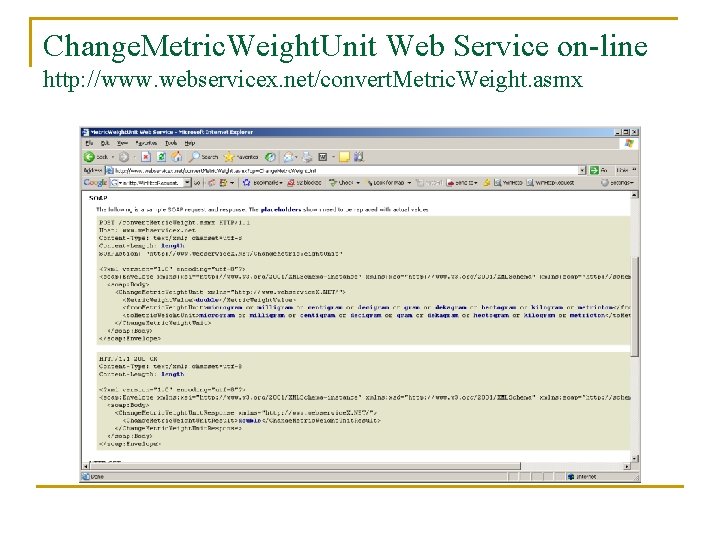Expand the Mail dropdown arrow
The height and width of the screenshot is (540, 720).
coord(296,157)
